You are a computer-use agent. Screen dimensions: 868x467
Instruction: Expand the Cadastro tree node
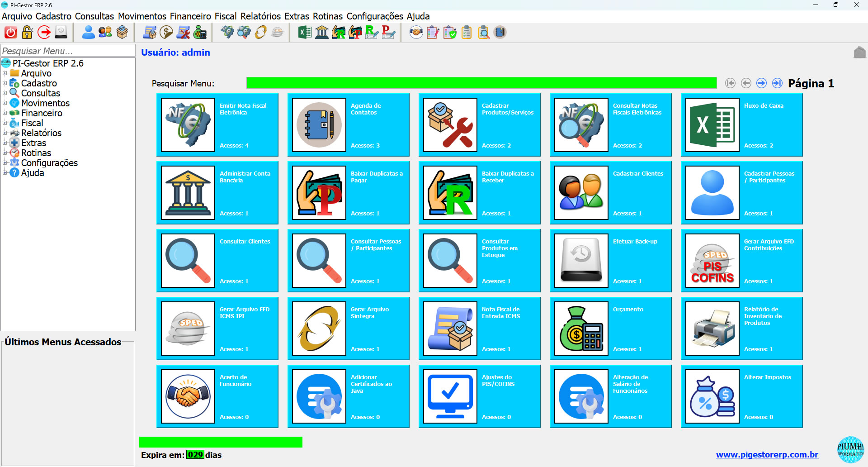(x=5, y=83)
